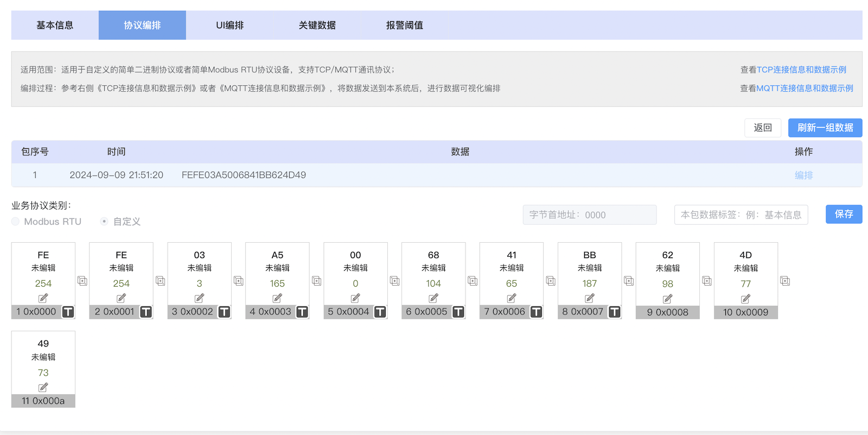Click the T icon on card 0x0005

coord(458,312)
